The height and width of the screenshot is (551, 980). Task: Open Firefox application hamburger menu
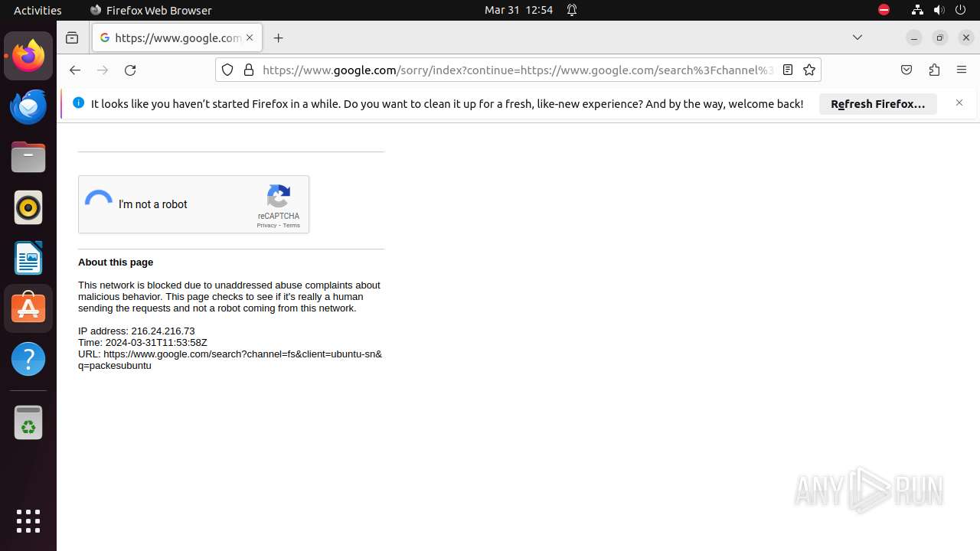click(x=962, y=70)
